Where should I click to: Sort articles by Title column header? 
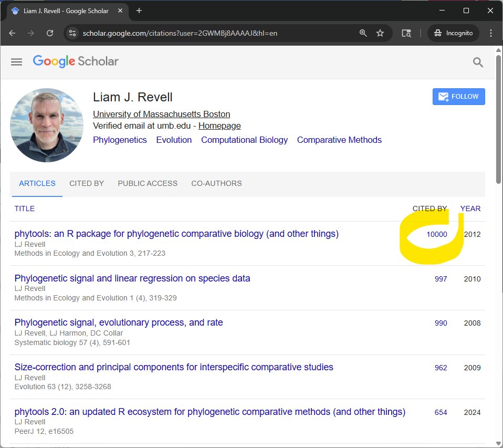coord(24,209)
